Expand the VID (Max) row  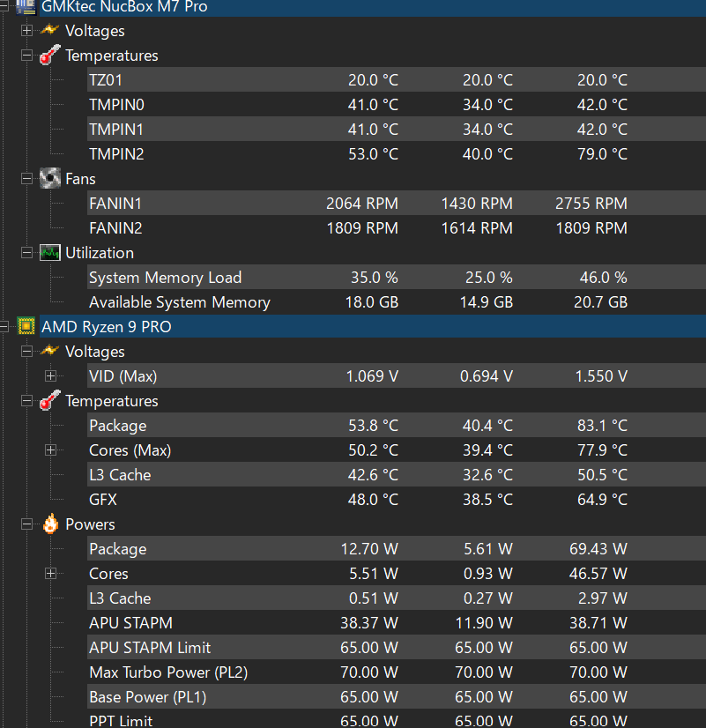(50, 376)
